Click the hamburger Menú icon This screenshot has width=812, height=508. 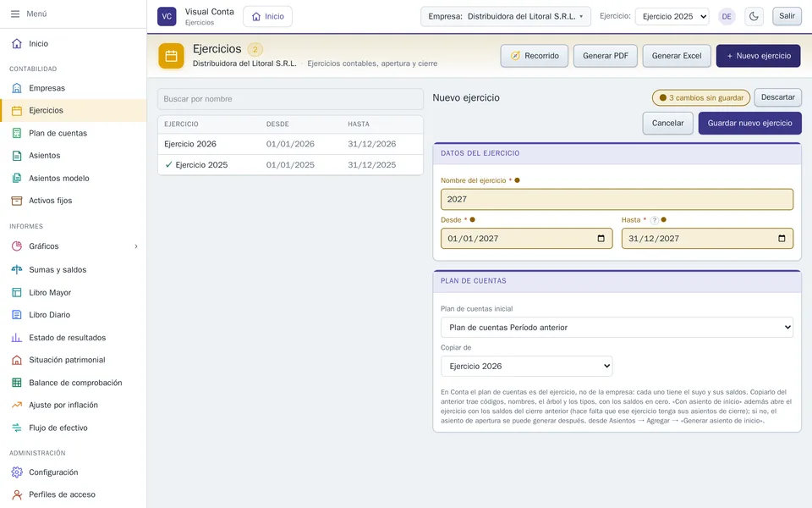[15, 14]
